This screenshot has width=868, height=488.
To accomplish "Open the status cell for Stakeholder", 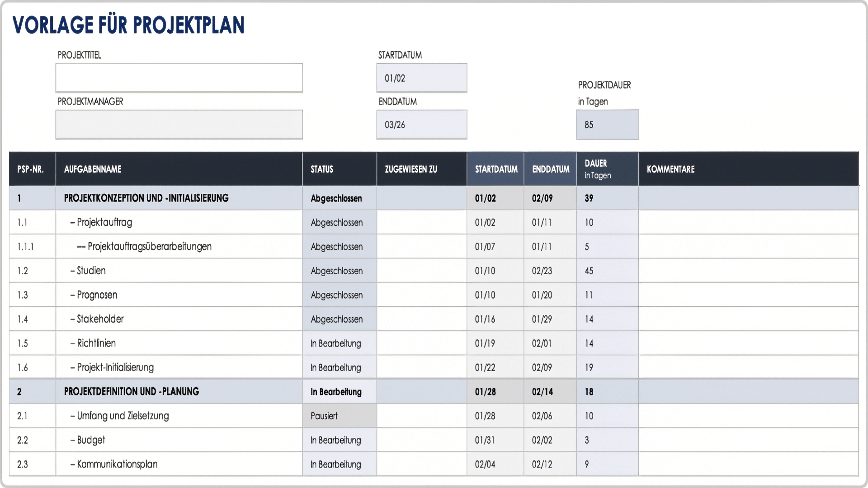I will (339, 319).
